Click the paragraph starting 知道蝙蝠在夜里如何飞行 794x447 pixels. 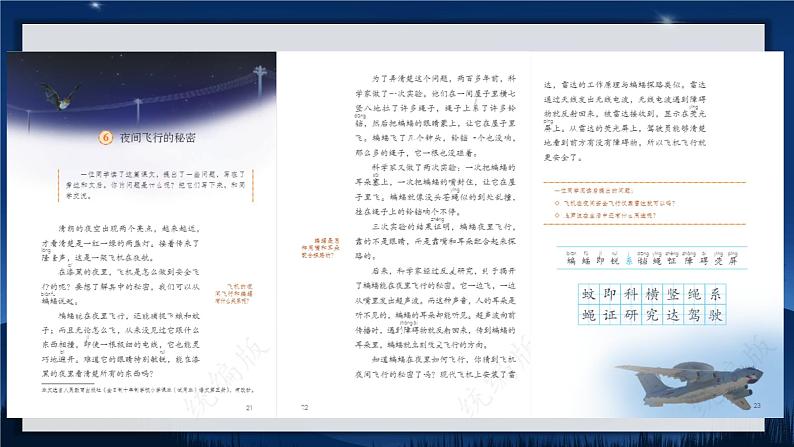coord(435,367)
